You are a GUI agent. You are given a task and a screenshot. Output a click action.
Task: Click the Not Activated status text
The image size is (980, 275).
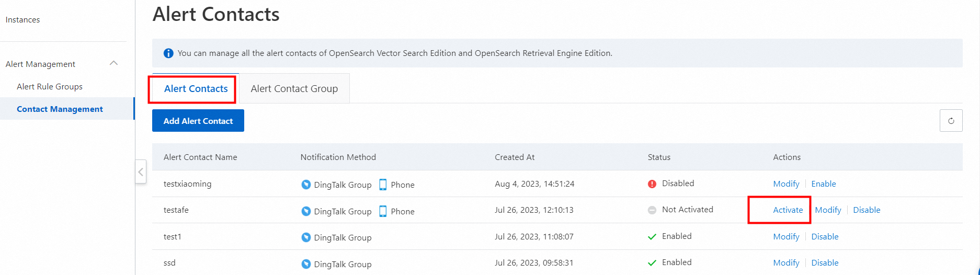point(688,210)
